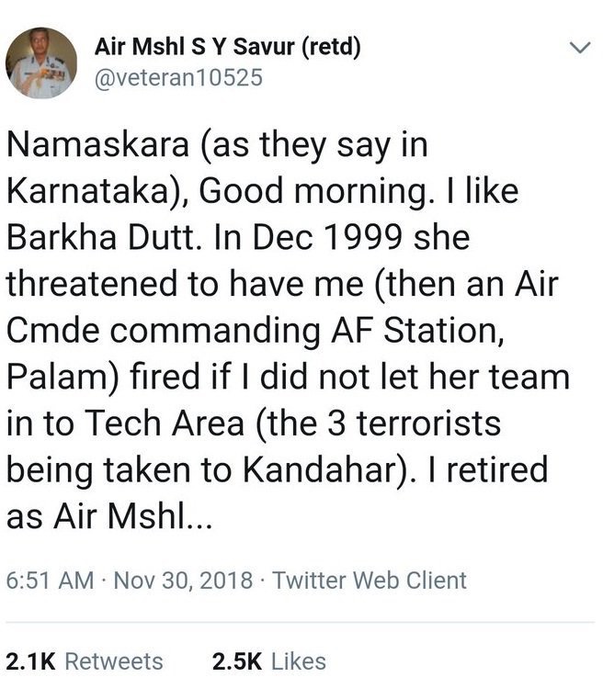Screen dimensions: 603x700
Task: View the 2.1K Retweets list
Action: click(85, 660)
